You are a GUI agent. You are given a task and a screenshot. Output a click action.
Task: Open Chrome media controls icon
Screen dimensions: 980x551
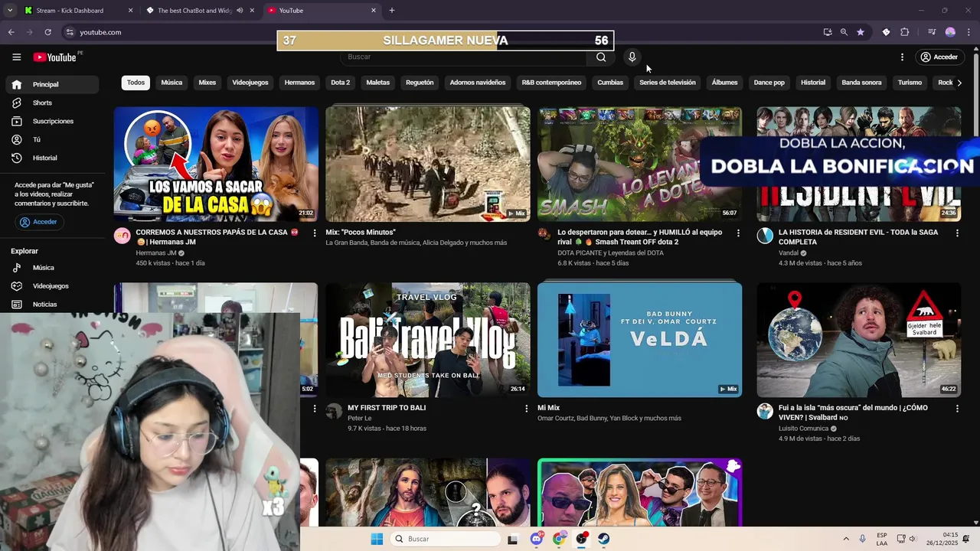932,32
